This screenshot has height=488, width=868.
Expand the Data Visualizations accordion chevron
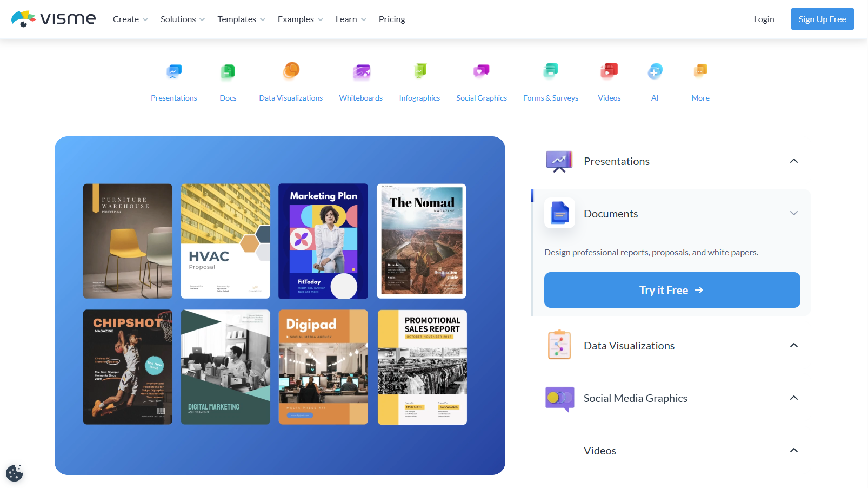(794, 346)
